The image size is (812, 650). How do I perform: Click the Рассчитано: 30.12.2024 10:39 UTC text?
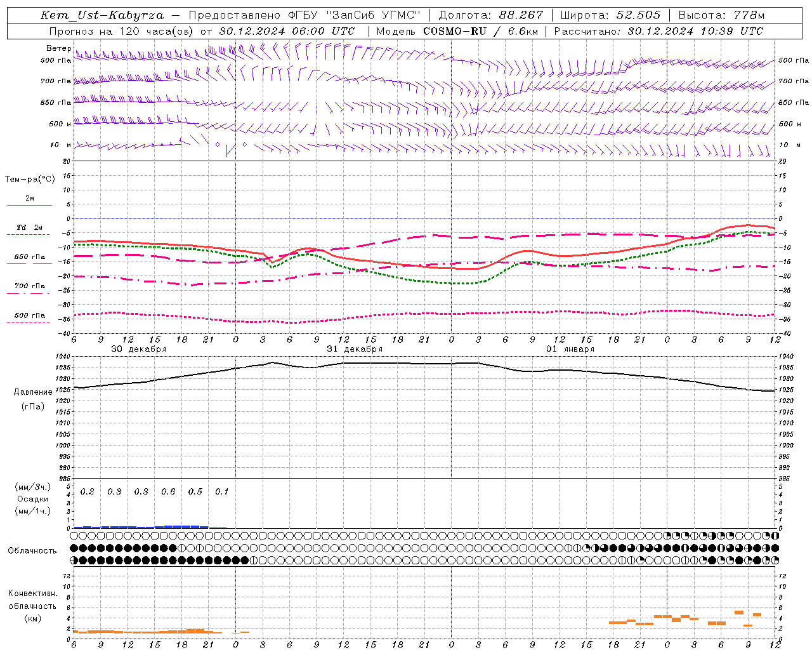pos(658,31)
